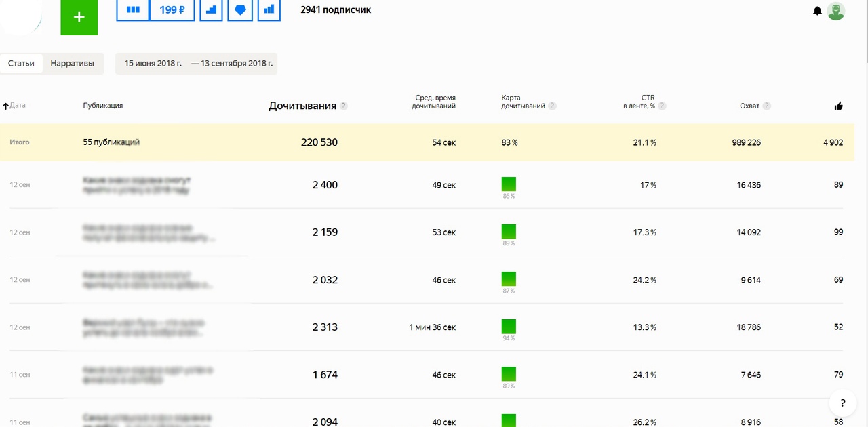Show help for Карта дочитываний

coord(553,106)
